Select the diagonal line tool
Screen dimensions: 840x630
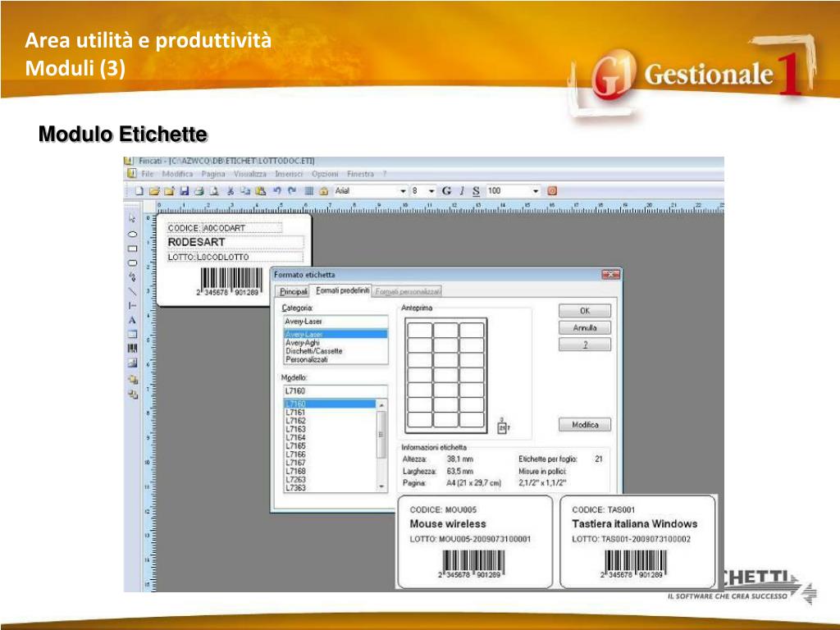pyautogui.click(x=132, y=292)
